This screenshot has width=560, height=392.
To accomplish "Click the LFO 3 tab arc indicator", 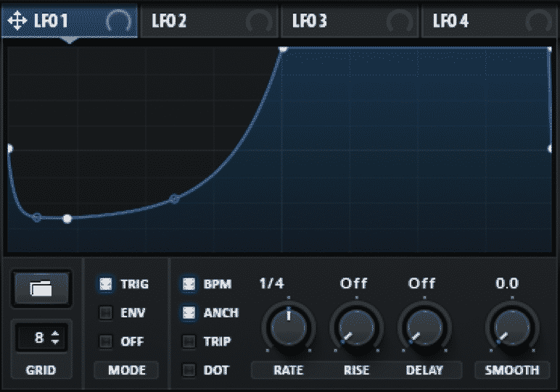I will click(x=400, y=21).
